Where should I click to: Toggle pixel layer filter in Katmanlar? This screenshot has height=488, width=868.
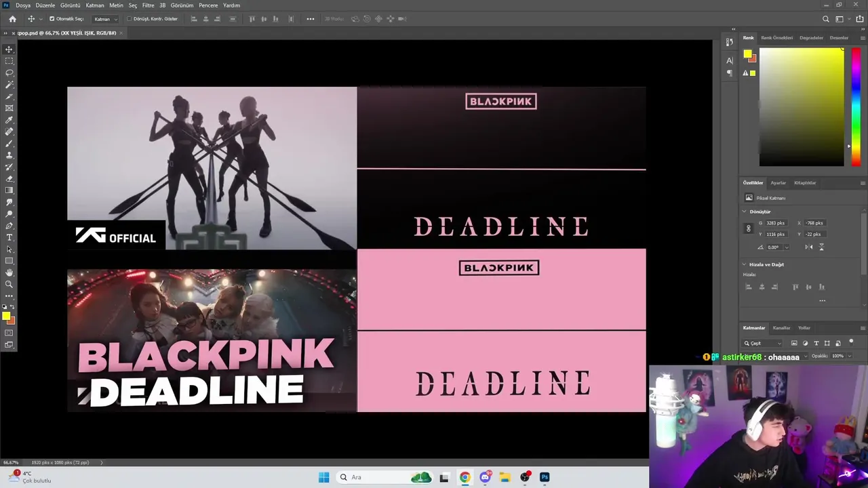794,344
